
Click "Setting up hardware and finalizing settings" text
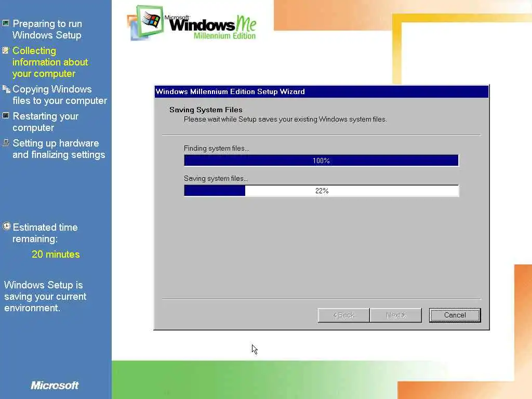pyautogui.click(x=59, y=149)
